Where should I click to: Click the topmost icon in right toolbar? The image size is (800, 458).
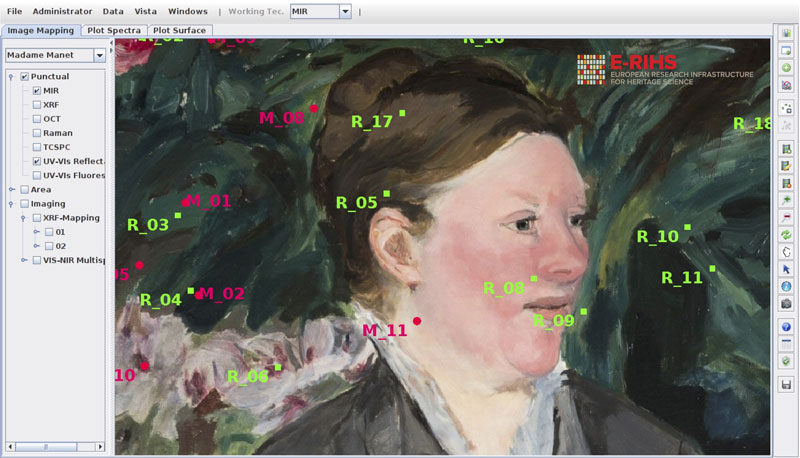(786, 33)
